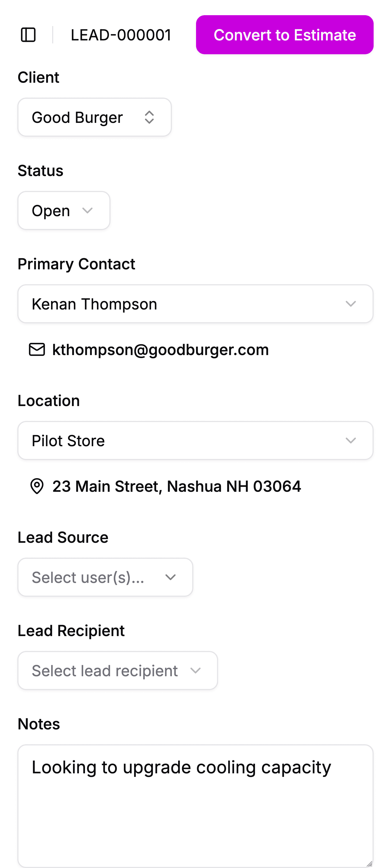Toggle the sidebar panel icon
Viewport: 391px width, 868px height.
tap(28, 35)
